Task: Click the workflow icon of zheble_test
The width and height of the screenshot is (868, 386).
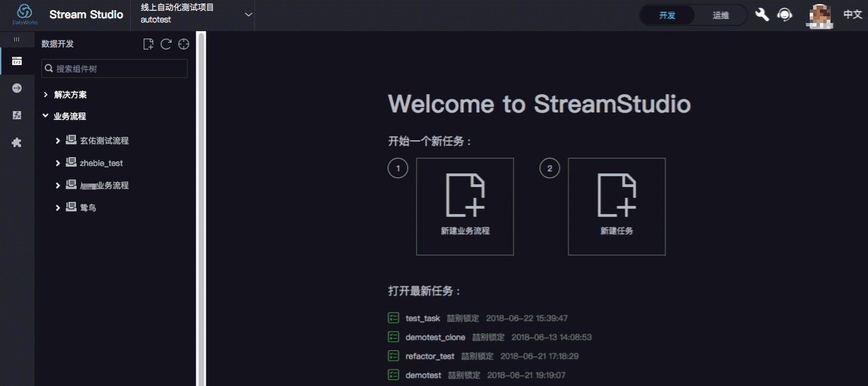Action: (71, 163)
